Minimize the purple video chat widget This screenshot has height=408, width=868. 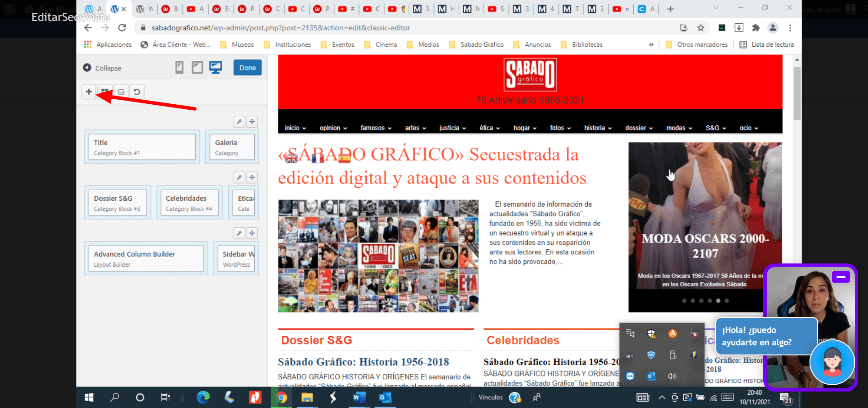click(x=841, y=277)
